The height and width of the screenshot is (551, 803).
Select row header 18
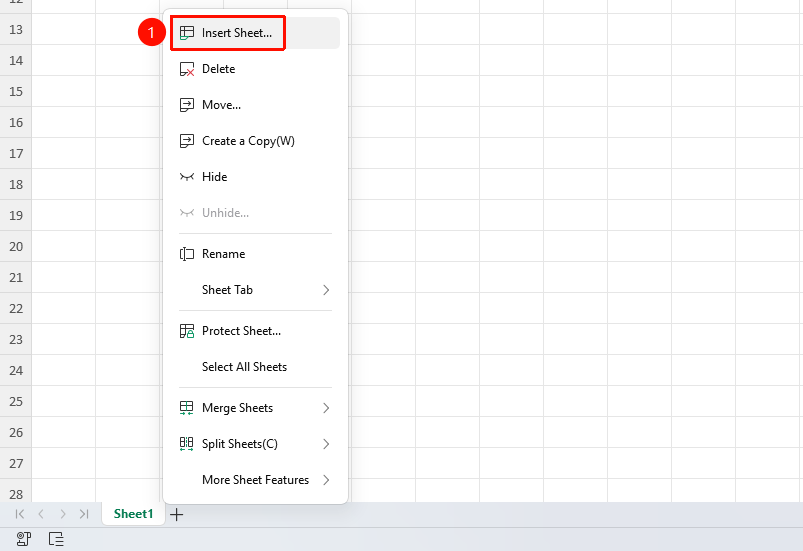click(16, 184)
